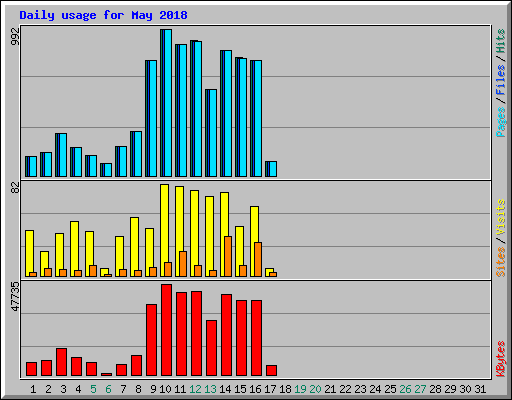Viewport: 512px width, 400px height.
Task: Click the 'Pages' legend label
Action: pyautogui.click(x=501, y=122)
